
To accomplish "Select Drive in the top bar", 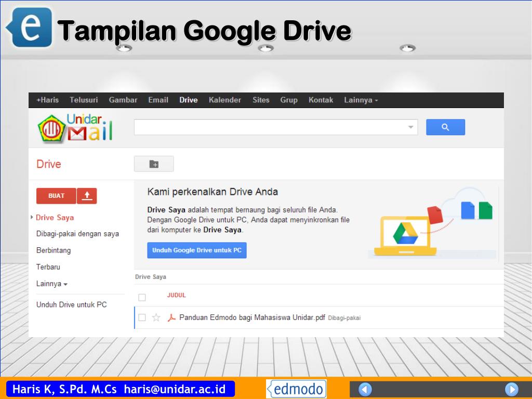I will tap(189, 100).
